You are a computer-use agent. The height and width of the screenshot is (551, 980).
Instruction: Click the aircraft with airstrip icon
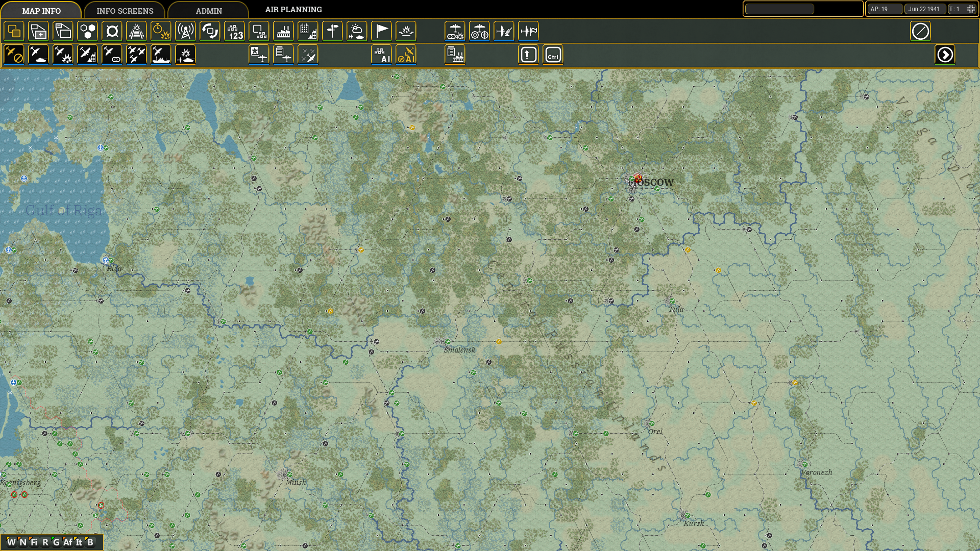pyautogui.click(x=504, y=31)
